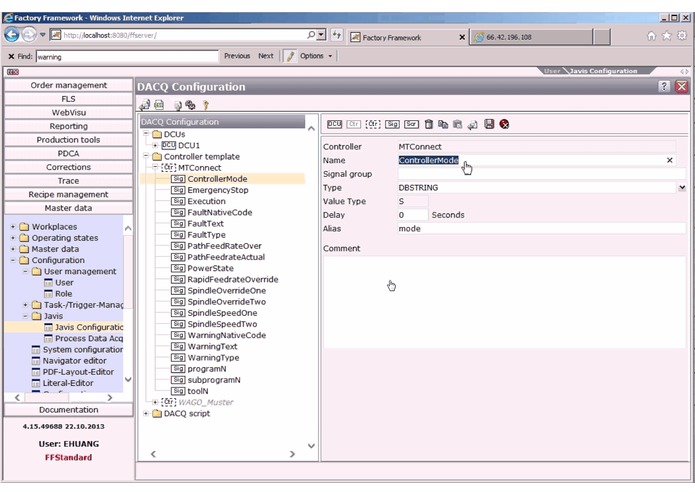Close DACQ Configuration with the red X
The image size is (695, 494).
(681, 86)
